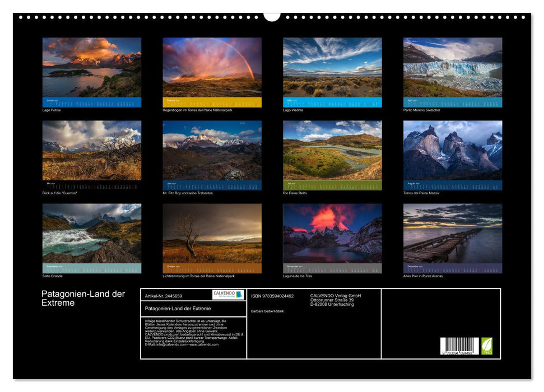Click the blue April calendar strip
Image resolution: width=544 pixels, height=392 pixels.
(x=453, y=102)
